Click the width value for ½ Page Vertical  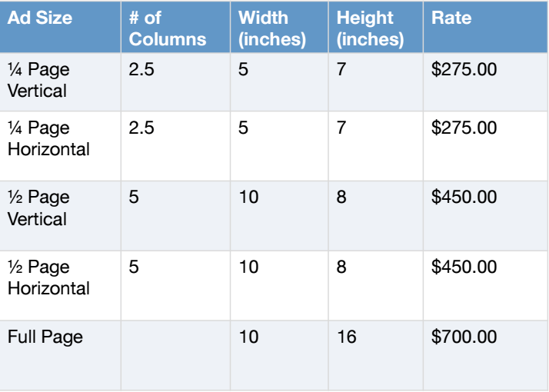coord(248,198)
